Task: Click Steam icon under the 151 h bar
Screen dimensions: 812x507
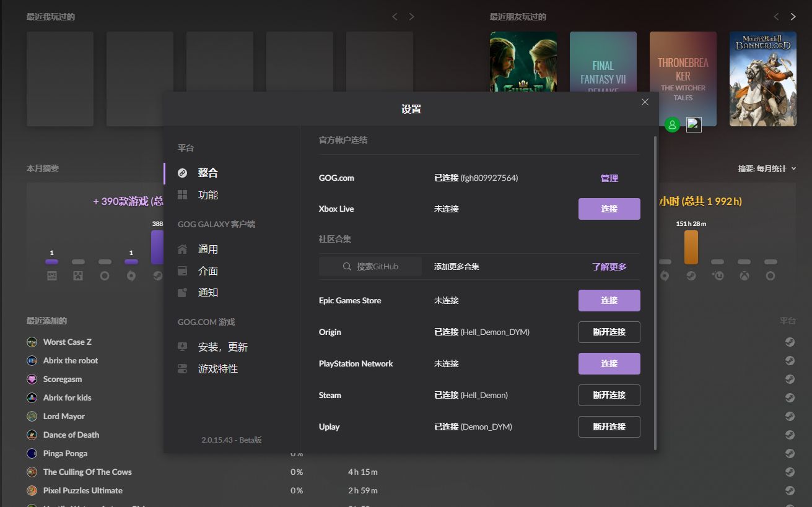Action: tap(691, 276)
